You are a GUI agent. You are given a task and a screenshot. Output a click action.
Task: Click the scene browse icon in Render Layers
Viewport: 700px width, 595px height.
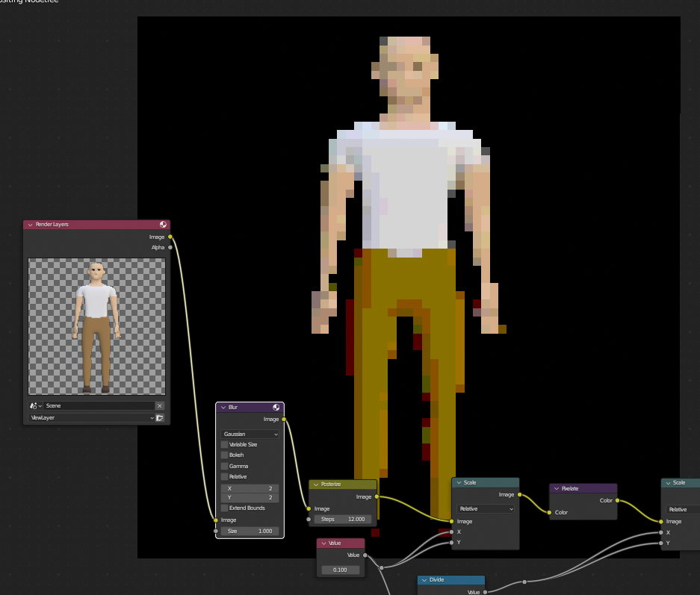[x=34, y=405]
